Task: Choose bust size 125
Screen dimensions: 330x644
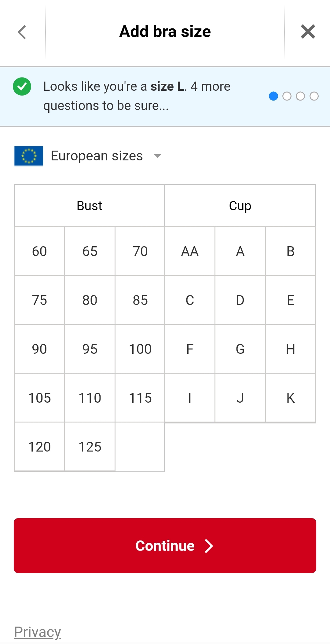Action: (x=90, y=447)
